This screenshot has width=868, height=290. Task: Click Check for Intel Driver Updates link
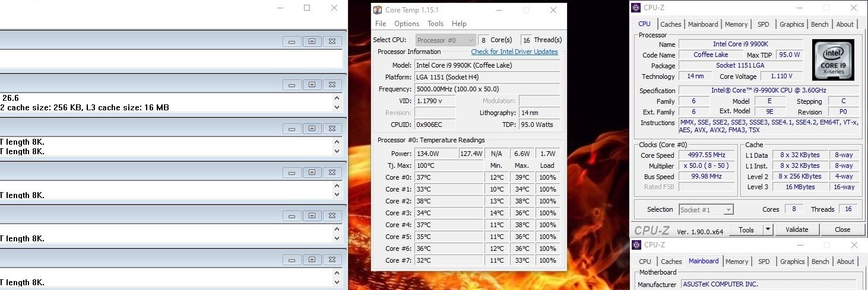coord(514,52)
